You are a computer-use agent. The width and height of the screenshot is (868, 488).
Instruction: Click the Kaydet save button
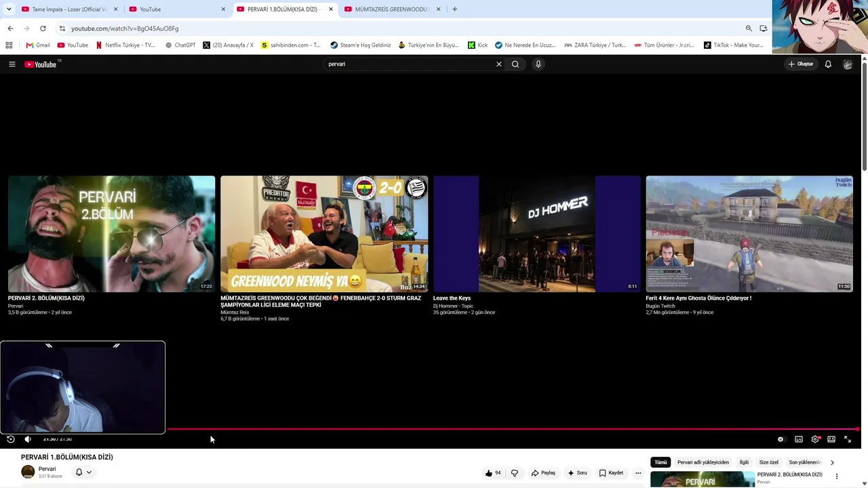[611, 473]
